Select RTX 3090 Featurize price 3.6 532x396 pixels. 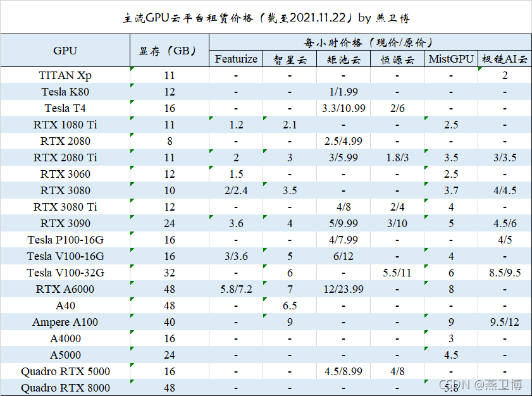pos(236,223)
